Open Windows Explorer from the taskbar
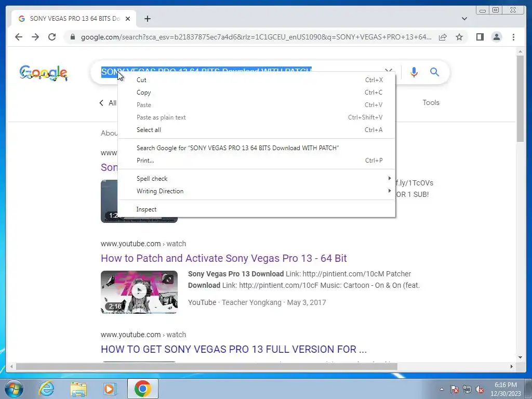532x399 pixels. click(x=78, y=389)
